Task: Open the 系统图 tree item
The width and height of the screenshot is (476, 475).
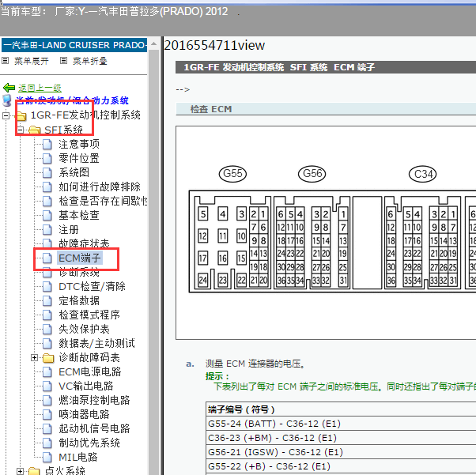Action: (74, 173)
